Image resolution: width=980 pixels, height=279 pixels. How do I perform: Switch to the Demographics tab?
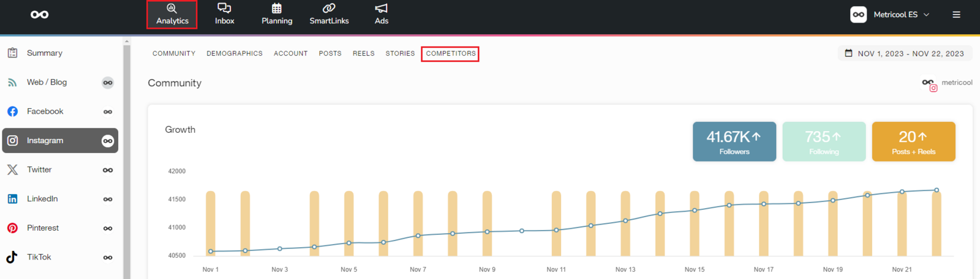235,54
